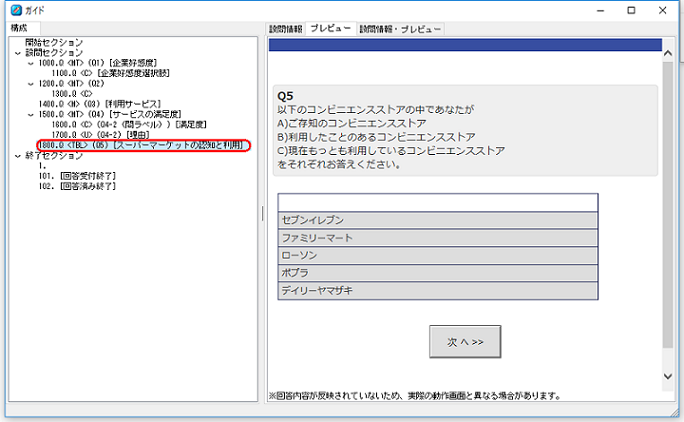Select 1800.0 (Q5) スーパーマーケットの認知と利用 row
Image resolution: width=684 pixels, height=422 pixels.
(x=141, y=145)
